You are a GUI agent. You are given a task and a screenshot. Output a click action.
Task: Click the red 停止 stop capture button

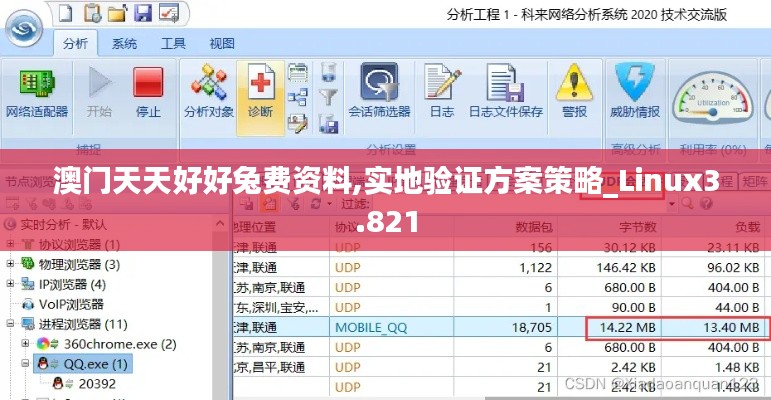coord(148,94)
